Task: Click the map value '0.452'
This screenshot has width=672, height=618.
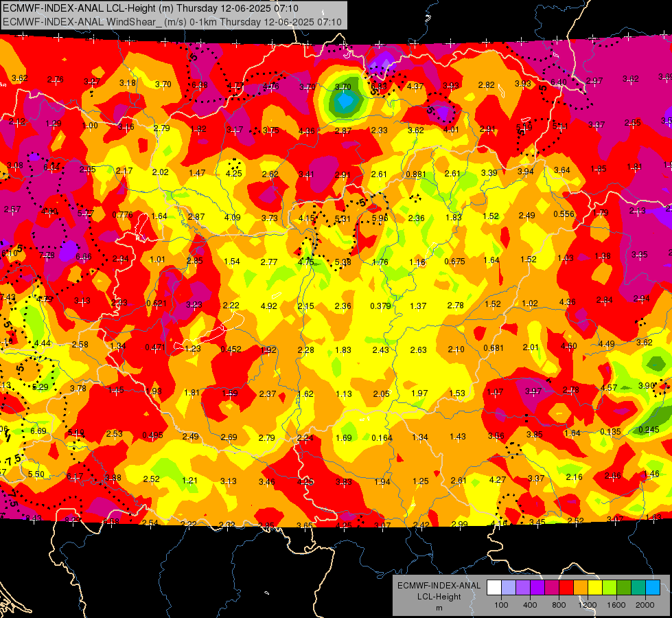Action: 231,350
